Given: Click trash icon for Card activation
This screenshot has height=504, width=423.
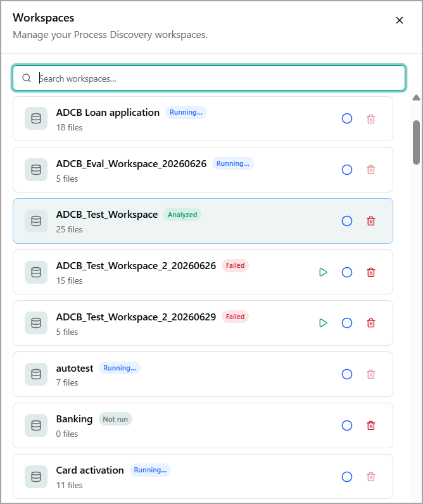Looking at the screenshot, I should coord(371,477).
